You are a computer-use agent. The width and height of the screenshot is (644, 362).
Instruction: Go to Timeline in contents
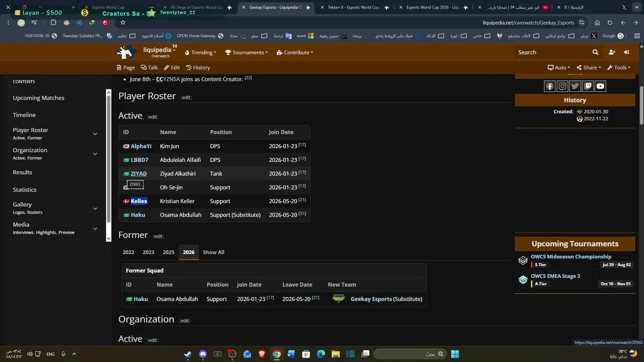coord(24,115)
